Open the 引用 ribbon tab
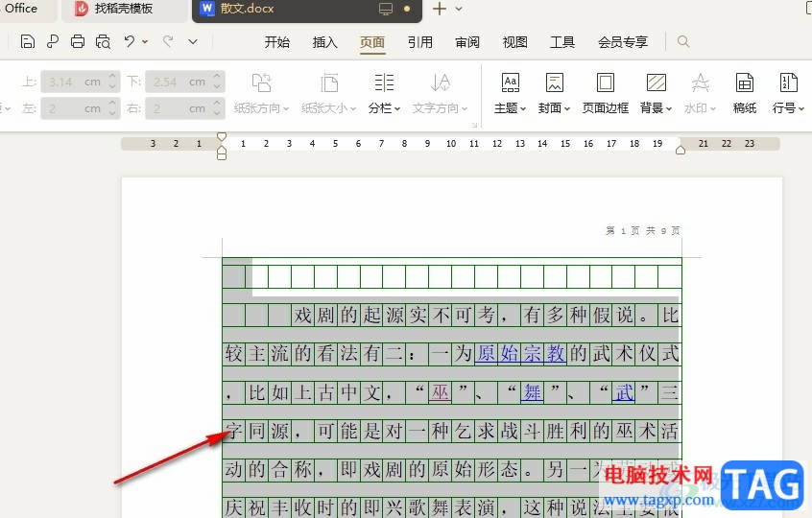 [x=420, y=42]
